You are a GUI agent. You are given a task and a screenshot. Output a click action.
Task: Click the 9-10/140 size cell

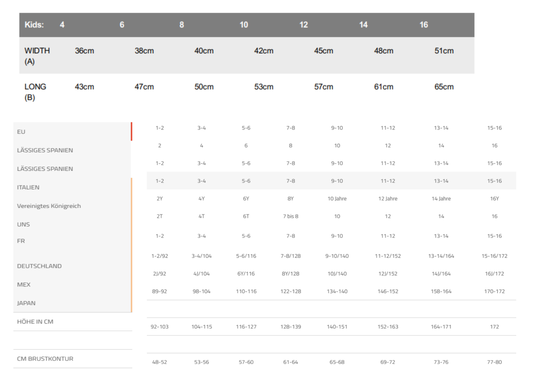click(x=337, y=256)
